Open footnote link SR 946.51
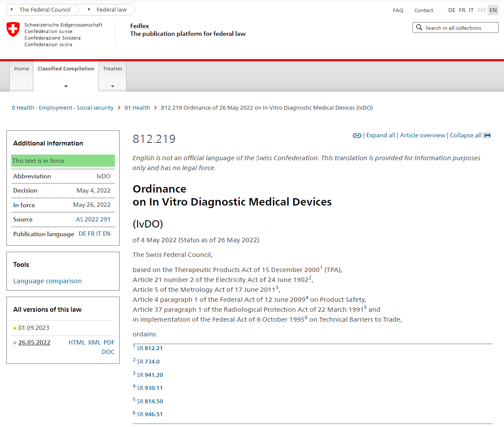This screenshot has height=427, width=504. tap(150, 414)
